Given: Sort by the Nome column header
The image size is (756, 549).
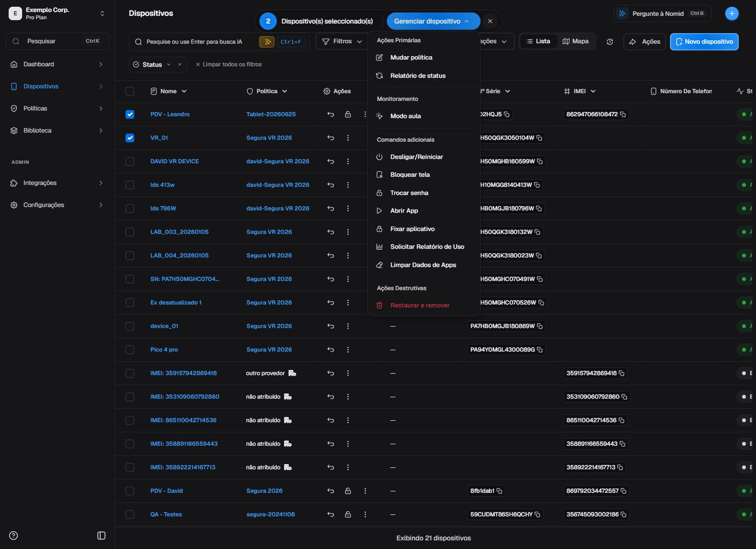Looking at the screenshot, I should [169, 91].
